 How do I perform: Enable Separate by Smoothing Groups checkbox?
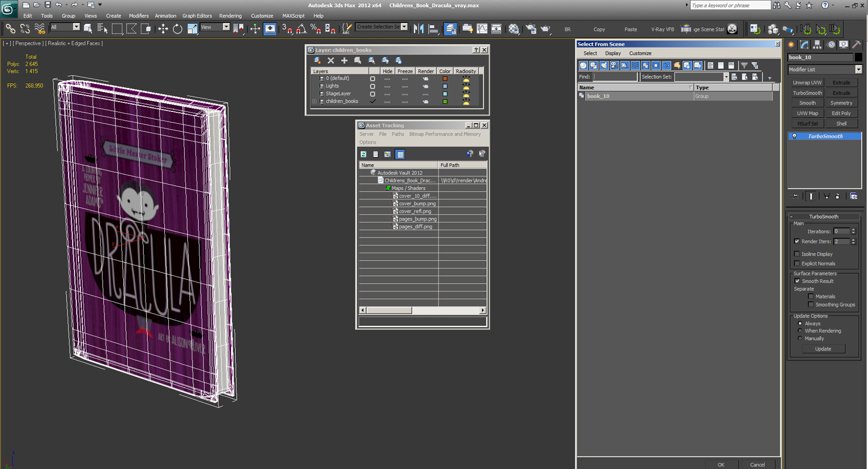click(811, 304)
